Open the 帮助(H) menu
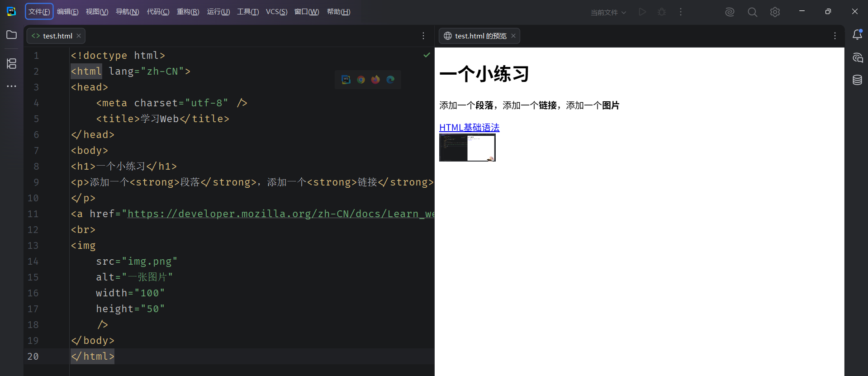Viewport: 868px width, 376px height. (x=338, y=12)
